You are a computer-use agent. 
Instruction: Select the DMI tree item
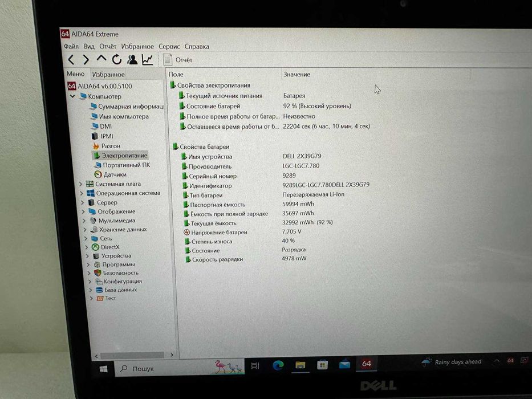tap(101, 126)
